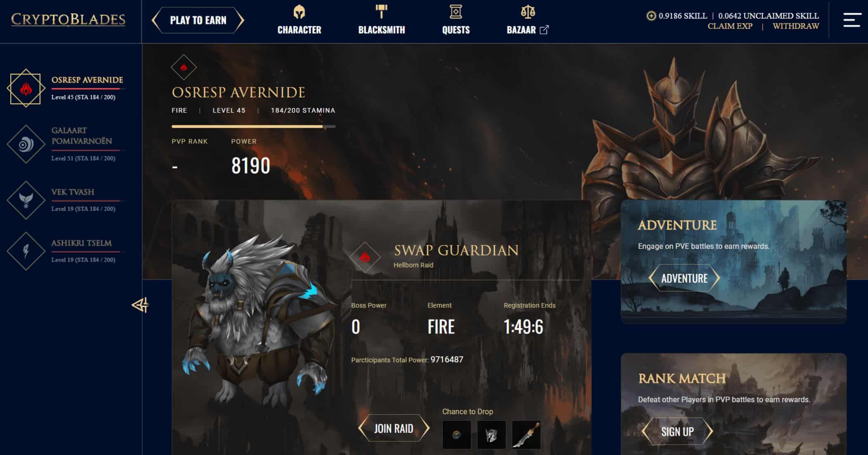
Task: Join the Swap Guardian raid
Action: click(394, 428)
